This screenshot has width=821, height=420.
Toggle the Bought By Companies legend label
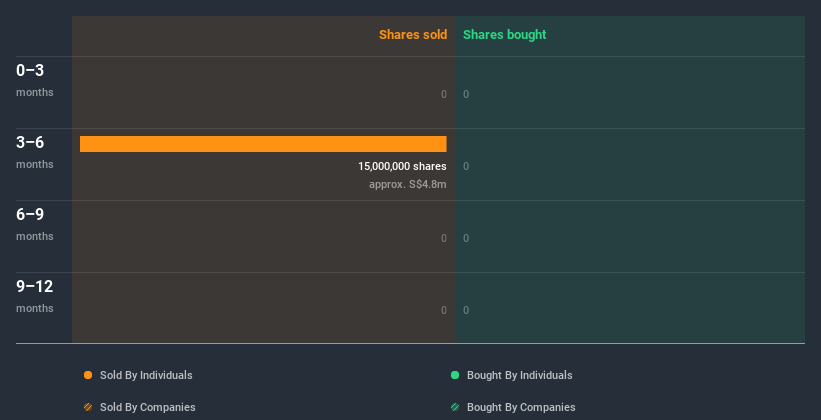point(520,407)
